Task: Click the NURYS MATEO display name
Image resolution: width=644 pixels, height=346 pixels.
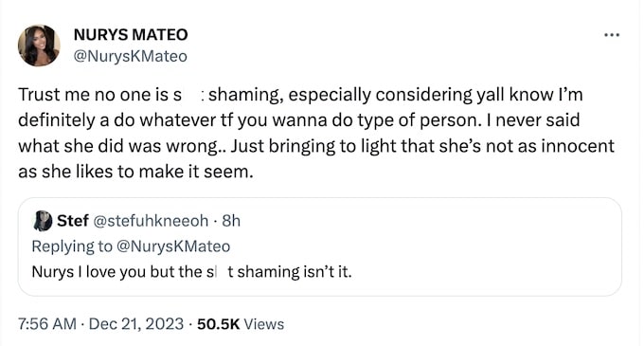Action: [131, 35]
